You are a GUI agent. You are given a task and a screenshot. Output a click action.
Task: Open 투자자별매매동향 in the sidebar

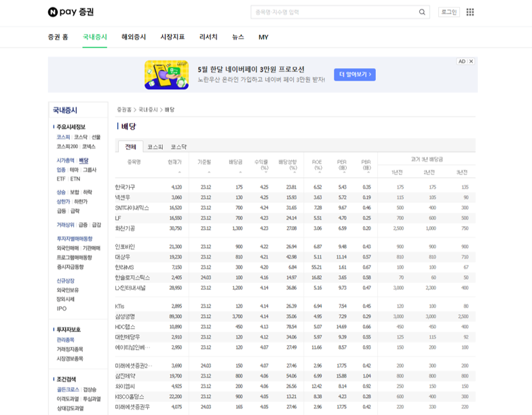coord(75,239)
